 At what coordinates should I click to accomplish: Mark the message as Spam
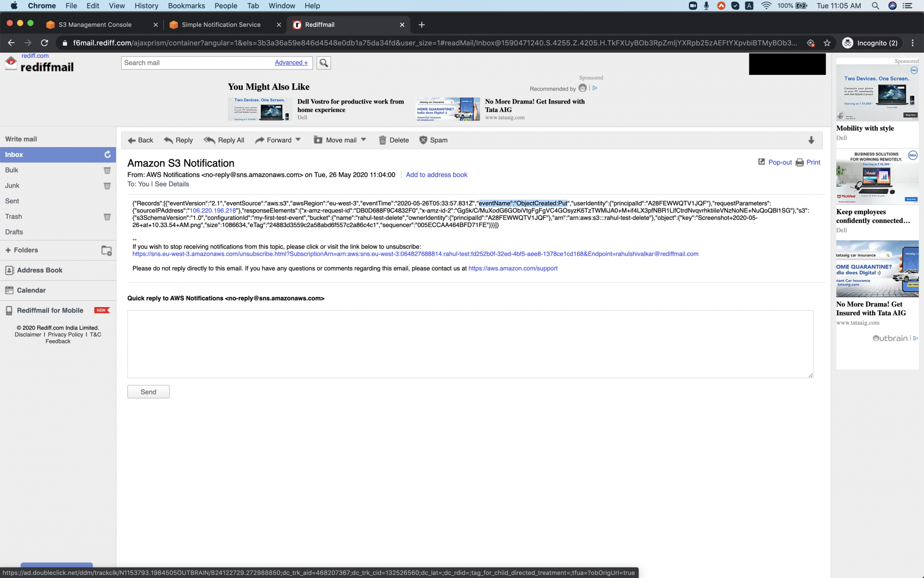pos(424,140)
